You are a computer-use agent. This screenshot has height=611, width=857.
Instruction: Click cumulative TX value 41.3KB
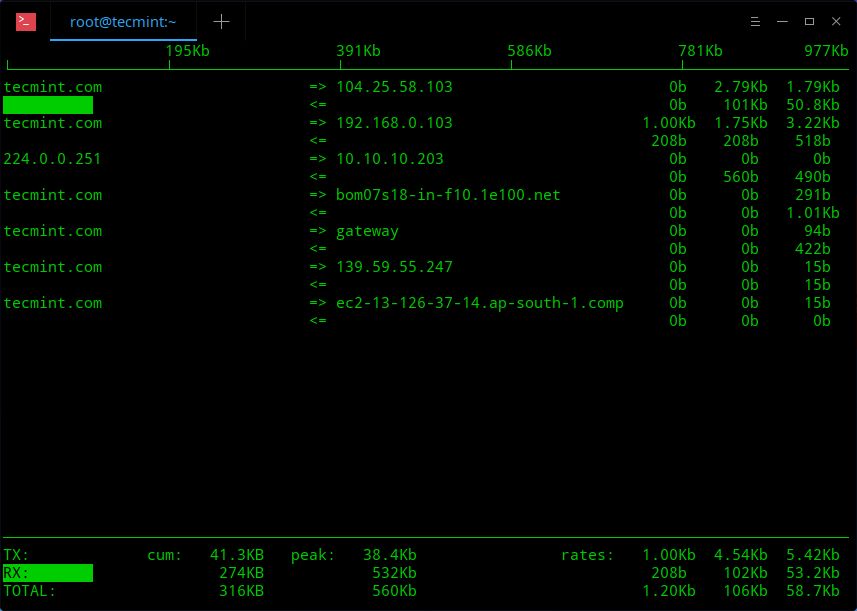tap(237, 555)
